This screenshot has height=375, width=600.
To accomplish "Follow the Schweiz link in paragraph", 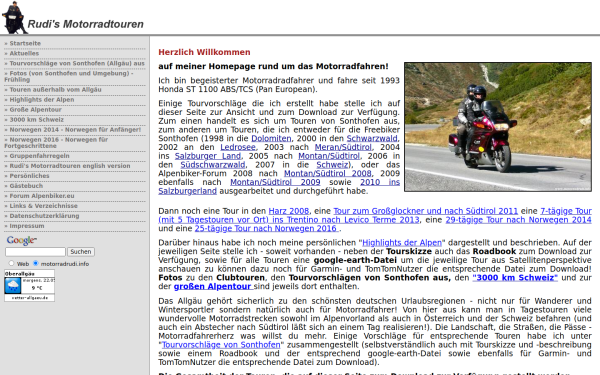I will [x=332, y=165].
